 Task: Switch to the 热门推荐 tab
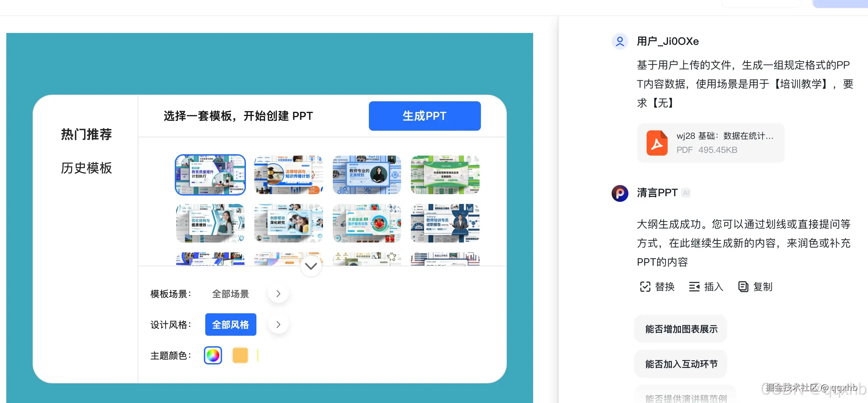(x=86, y=134)
